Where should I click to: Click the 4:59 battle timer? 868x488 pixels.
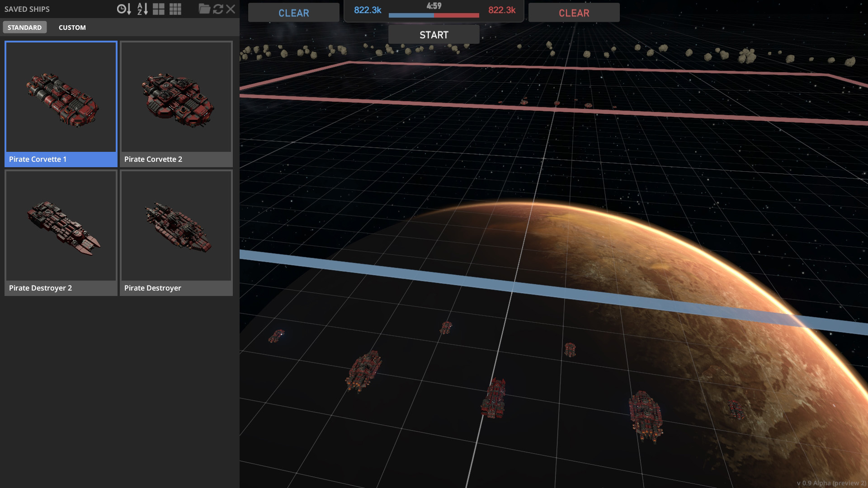pos(434,6)
